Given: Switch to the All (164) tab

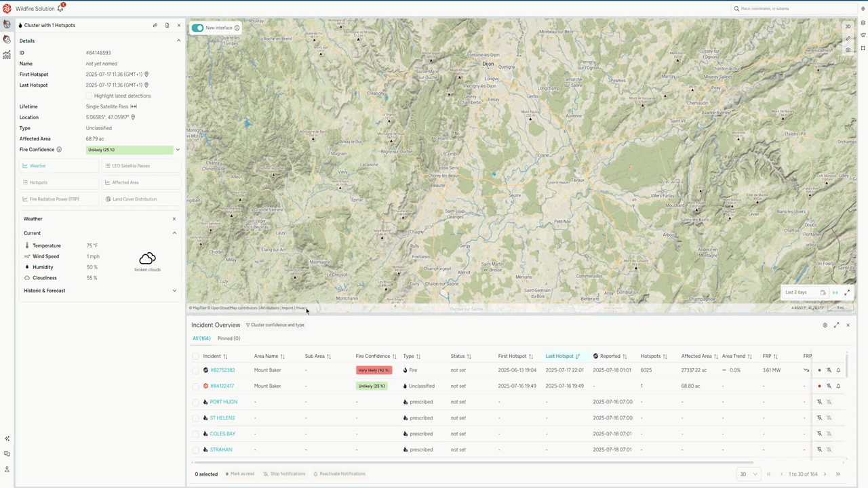Looking at the screenshot, I should point(201,338).
